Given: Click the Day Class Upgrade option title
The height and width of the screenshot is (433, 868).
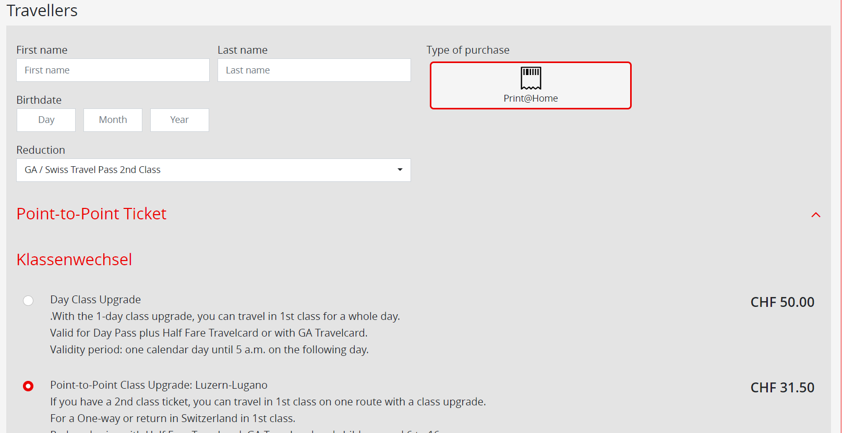Looking at the screenshot, I should pyautogui.click(x=95, y=300).
